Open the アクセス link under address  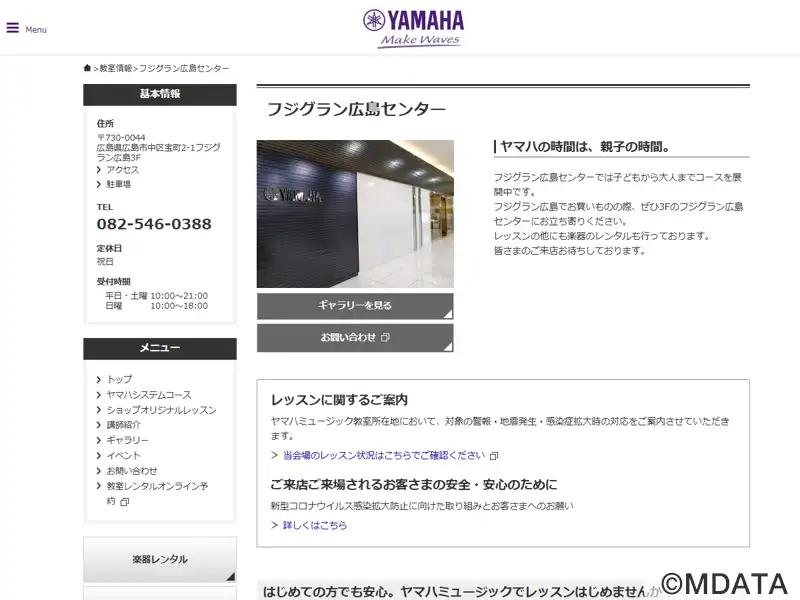point(122,170)
